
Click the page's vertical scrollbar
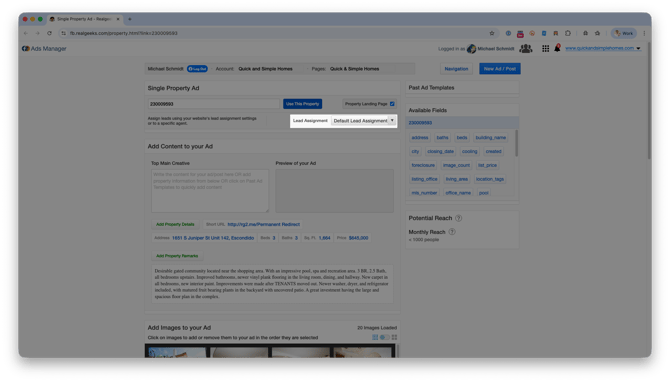[649, 100]
